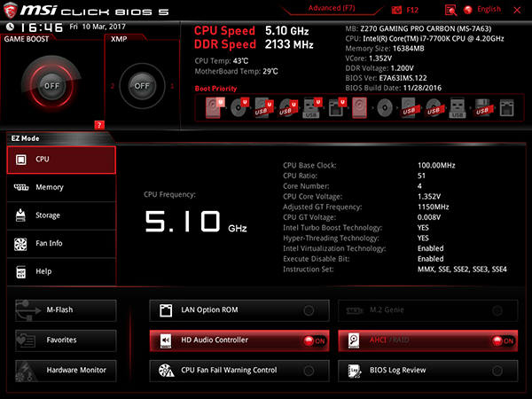Click the BIOS Ver E7A63IMS.122 line
532x399 pixels.
tap(386, 78)
